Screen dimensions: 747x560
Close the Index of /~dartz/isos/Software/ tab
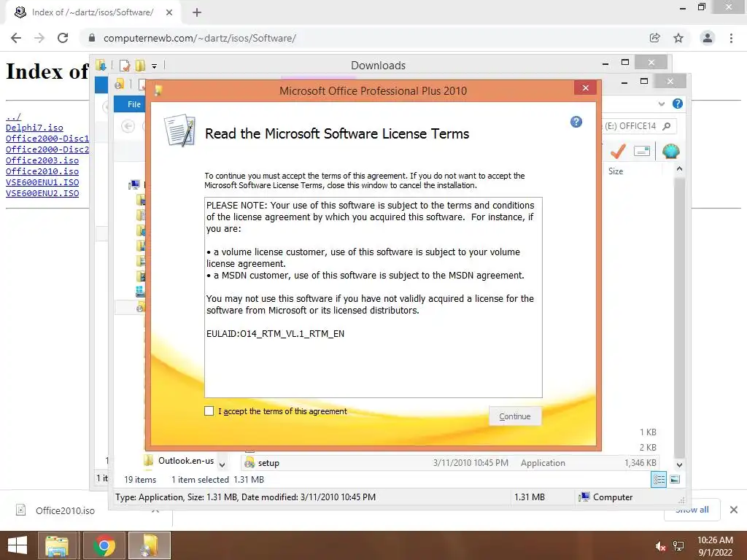[x=169, y=12]
